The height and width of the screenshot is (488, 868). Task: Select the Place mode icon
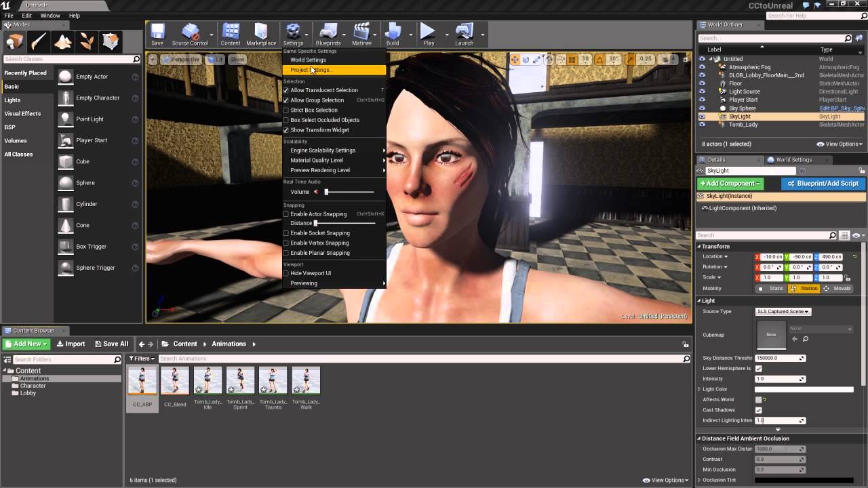pos(14,42)
